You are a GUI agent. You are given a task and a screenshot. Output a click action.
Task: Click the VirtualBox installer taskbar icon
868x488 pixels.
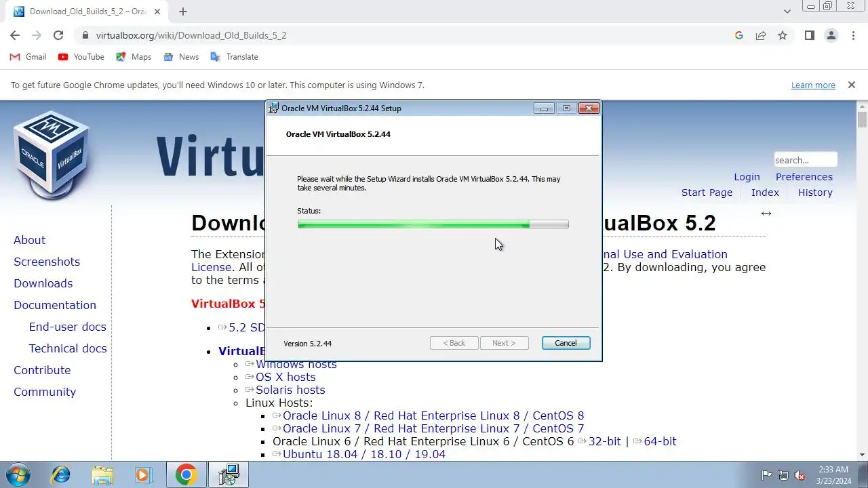(228, 474)
